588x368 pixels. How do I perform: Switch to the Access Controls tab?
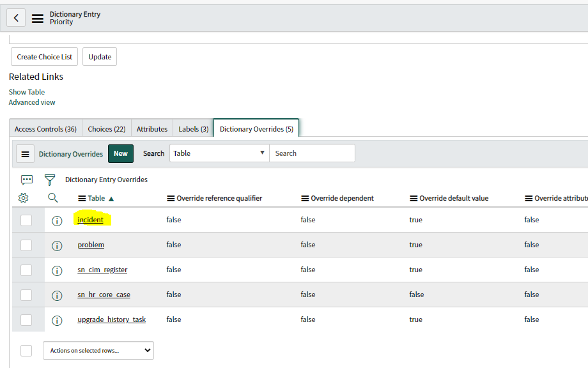point(45,129)
